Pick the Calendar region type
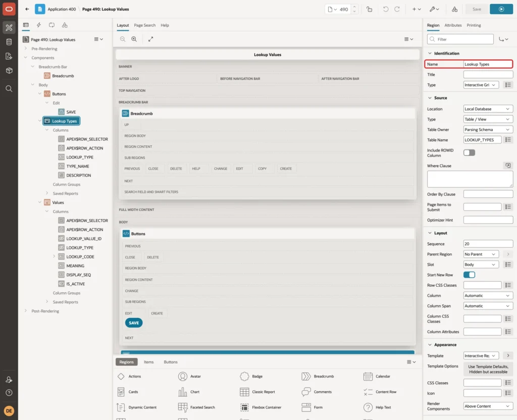 [377, 376]
